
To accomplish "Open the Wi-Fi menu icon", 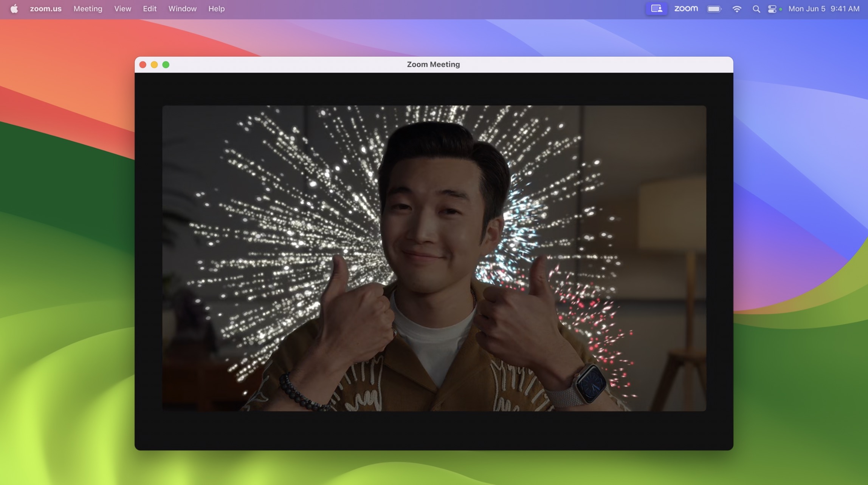I will coord(736,9).
